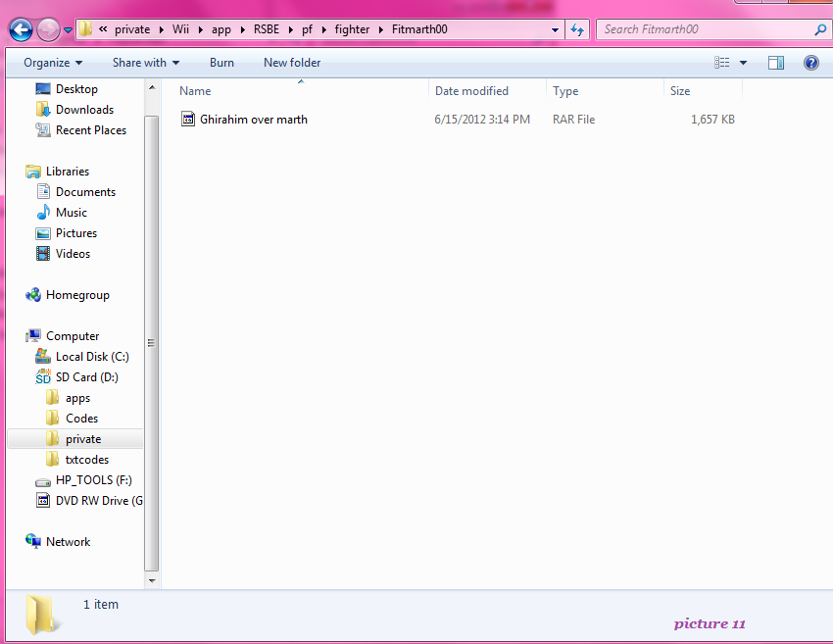833x644 pixels.
Task: Navigate to app in the breadcrumb
Action: tap(221, 29)
